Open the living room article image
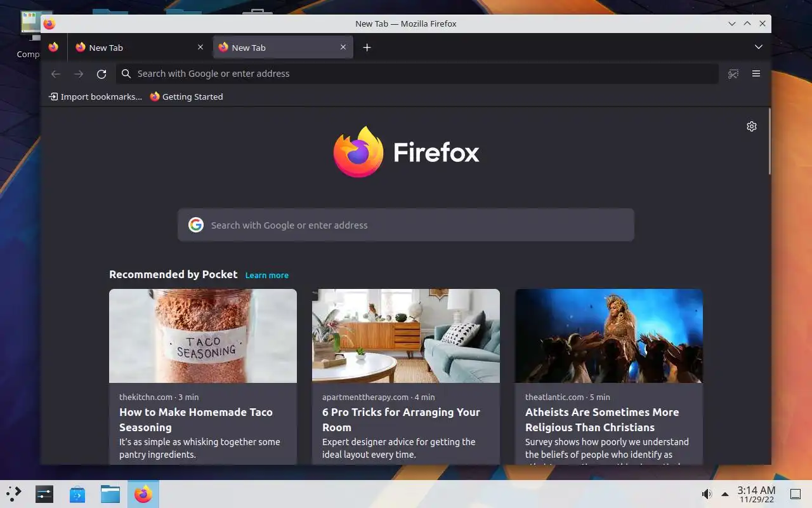 click(406, 336)
